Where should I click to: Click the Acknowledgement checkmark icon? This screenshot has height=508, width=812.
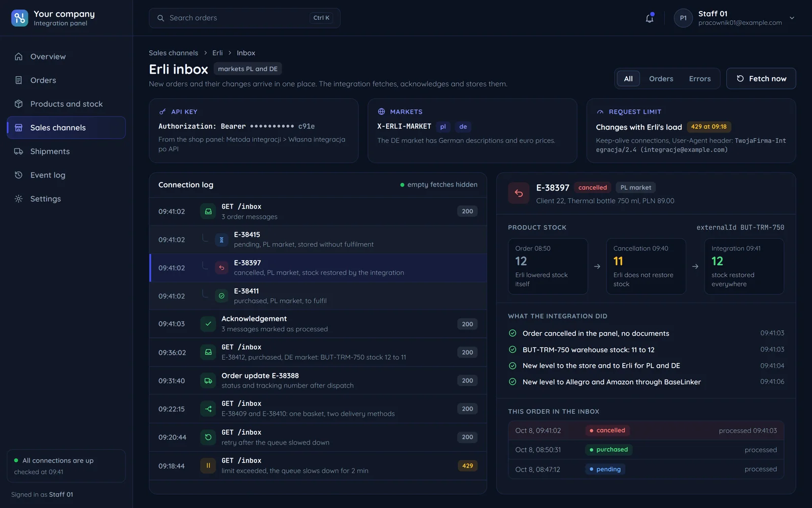pos(208,324)
